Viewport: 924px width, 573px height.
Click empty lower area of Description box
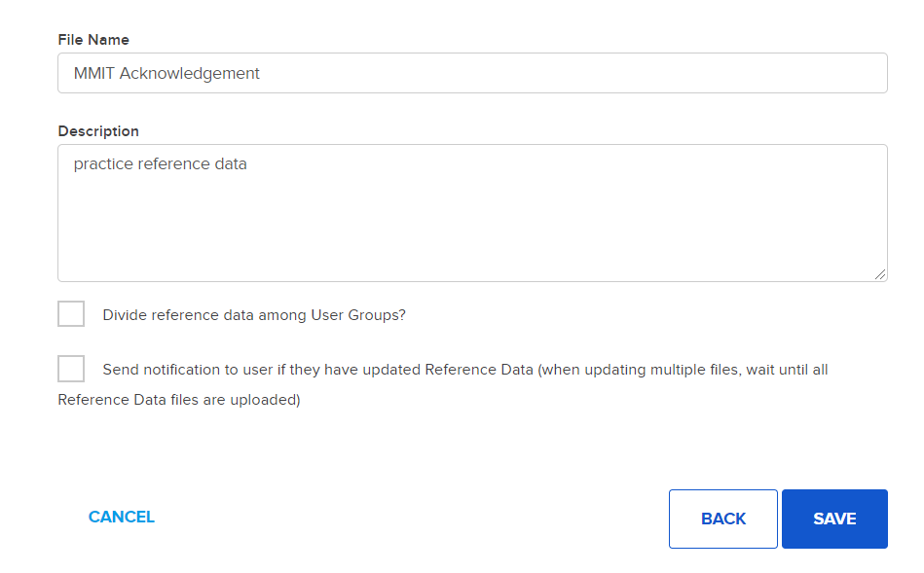click(472, 243)
